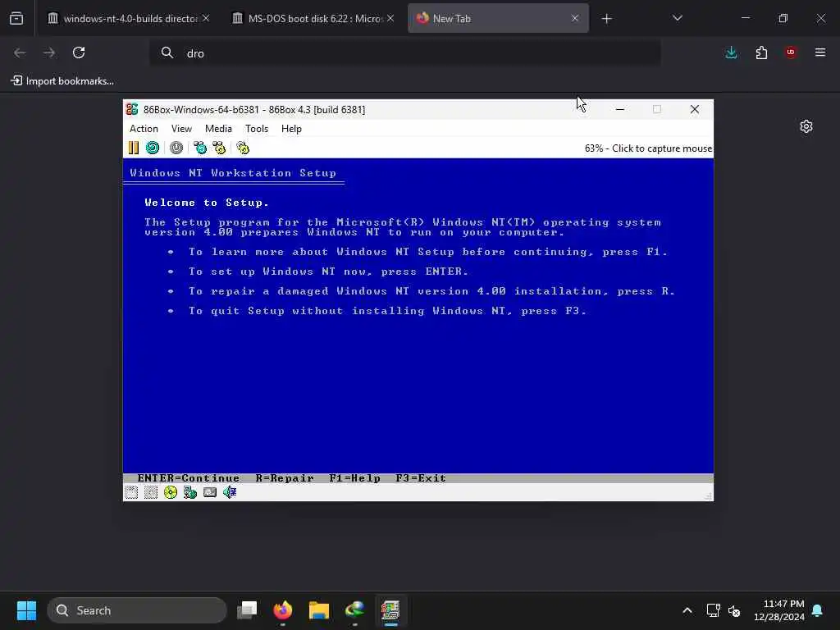This screenshot has height=630, width=840.
Task: Click Import bookmarks link
Action: click(x=62, y=81)
